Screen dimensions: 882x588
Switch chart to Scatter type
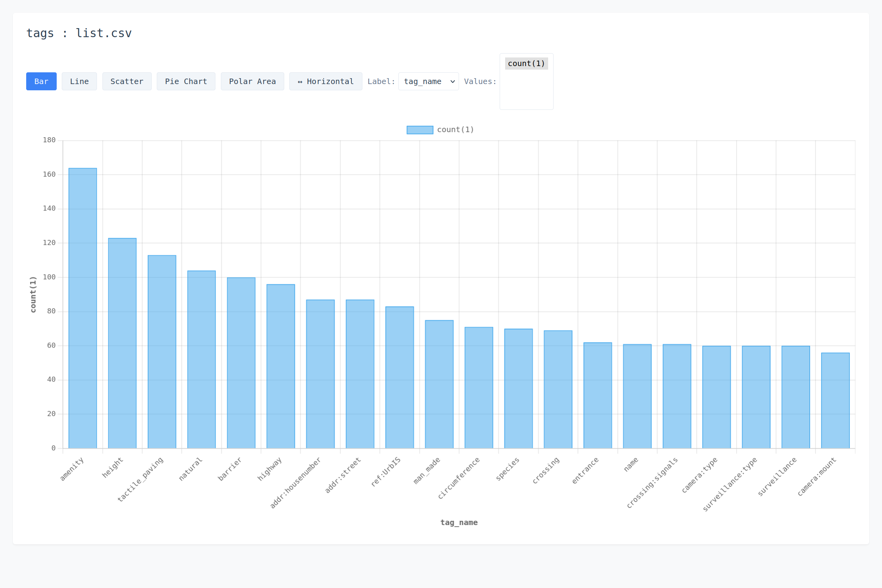[127, 81]
